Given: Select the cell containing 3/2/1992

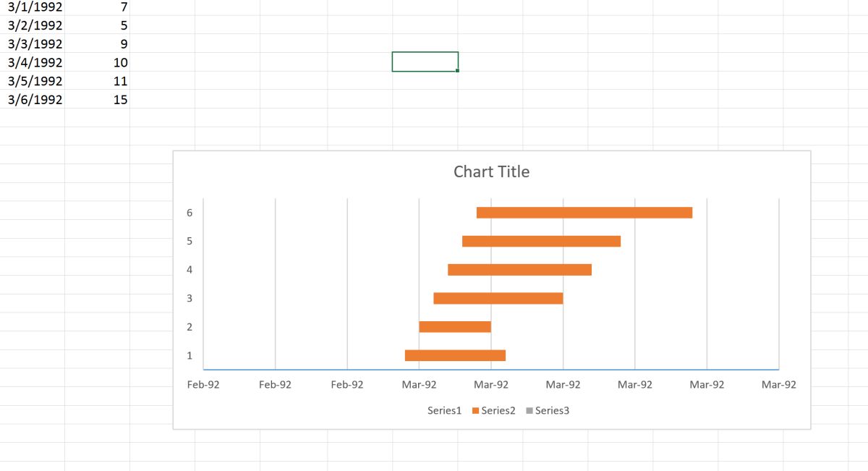Looking at the screenshot, I should point(33,25).
